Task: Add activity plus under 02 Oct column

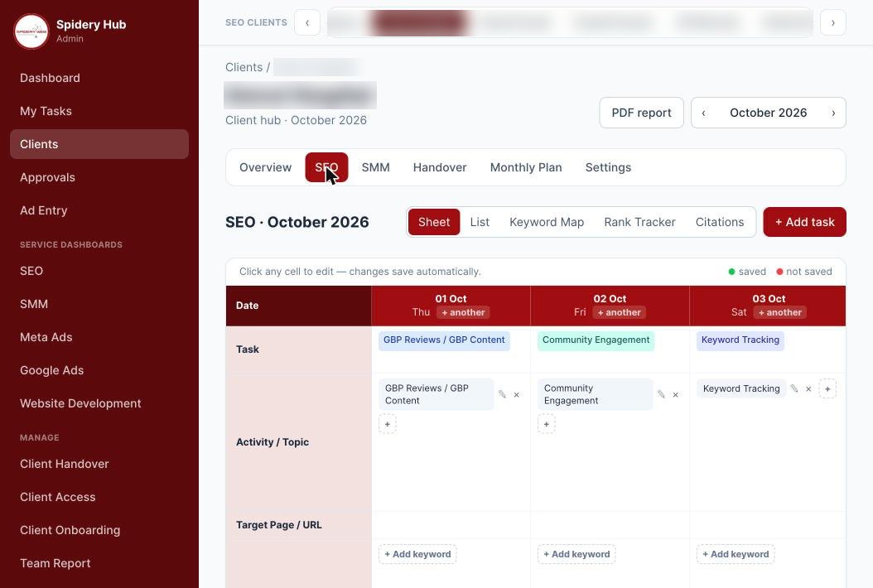Action: pyautogui.click(x=546, y=424)
